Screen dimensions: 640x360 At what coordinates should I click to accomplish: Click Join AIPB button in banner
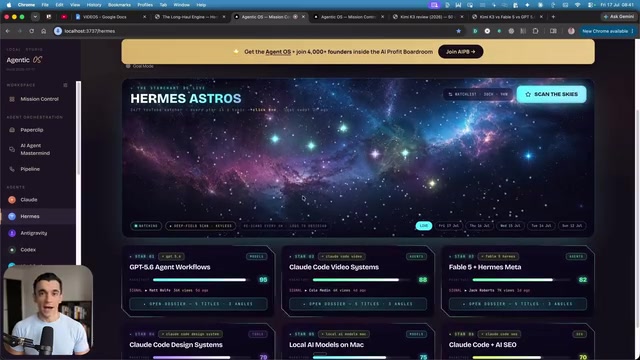click(x=460, y=52)
